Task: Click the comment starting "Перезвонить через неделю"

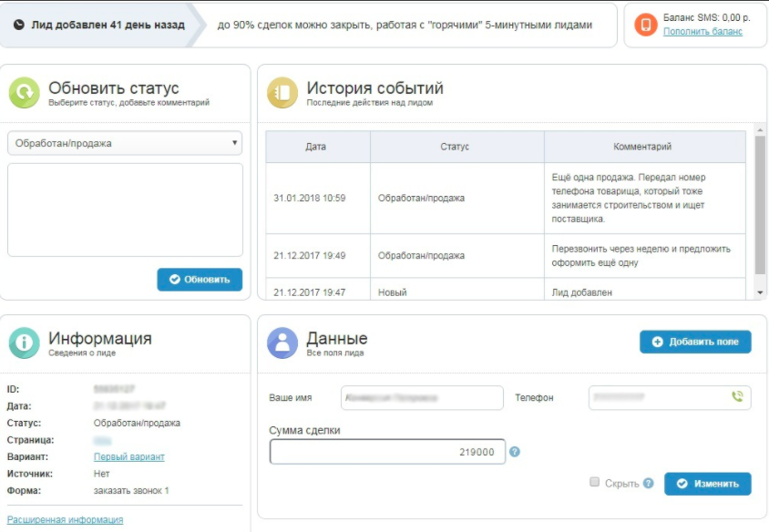Action: [x=641, y=255]
